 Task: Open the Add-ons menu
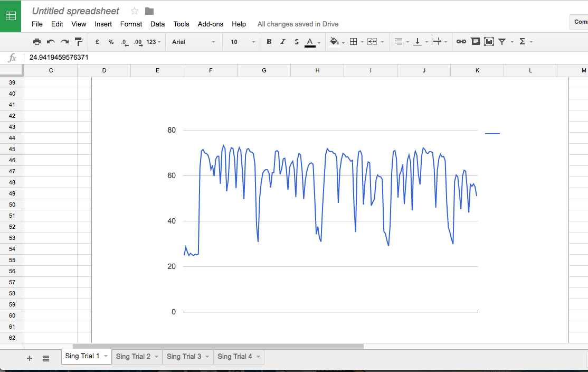(211, 24)
